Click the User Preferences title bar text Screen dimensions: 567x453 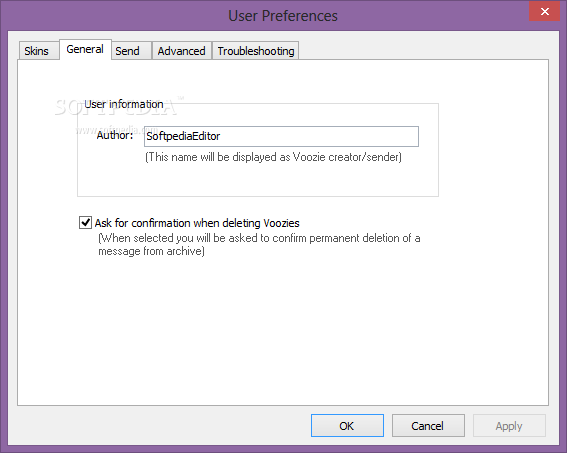tap(283, 16)
